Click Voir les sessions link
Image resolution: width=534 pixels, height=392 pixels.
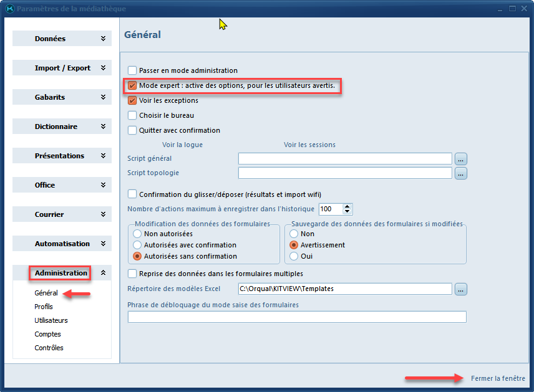point(309,145)
